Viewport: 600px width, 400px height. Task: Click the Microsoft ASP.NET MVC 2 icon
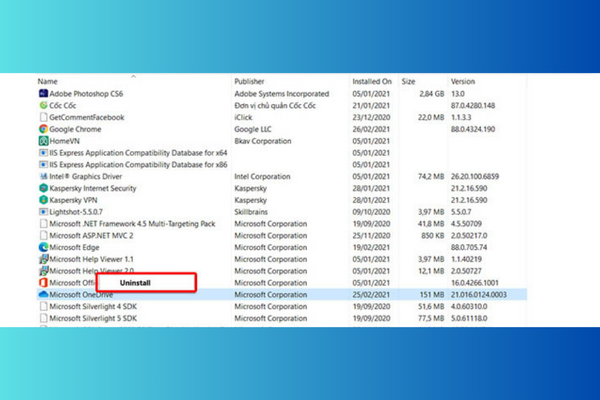43,235
